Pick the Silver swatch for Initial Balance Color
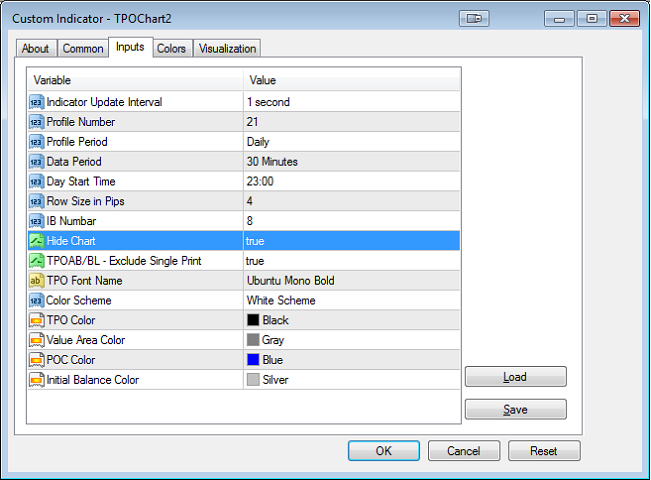The height and width of the screenshot is (480, 651). (253, 380)
